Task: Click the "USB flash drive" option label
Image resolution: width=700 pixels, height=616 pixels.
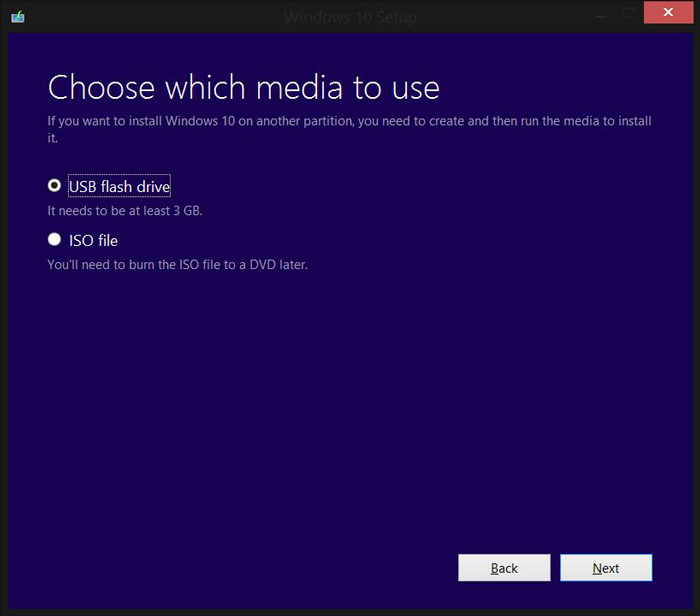Action: click(x=119, y=187)
